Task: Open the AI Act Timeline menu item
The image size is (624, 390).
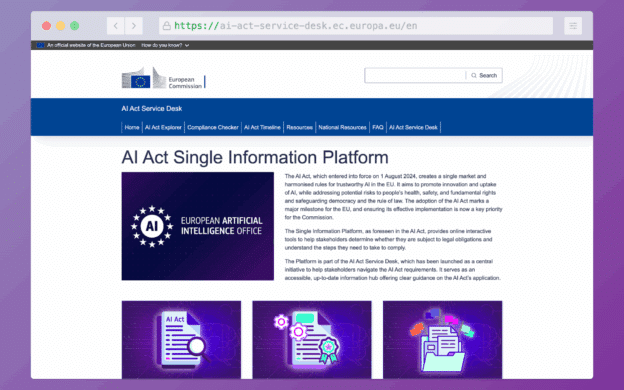Action: [x=262, y=127]
